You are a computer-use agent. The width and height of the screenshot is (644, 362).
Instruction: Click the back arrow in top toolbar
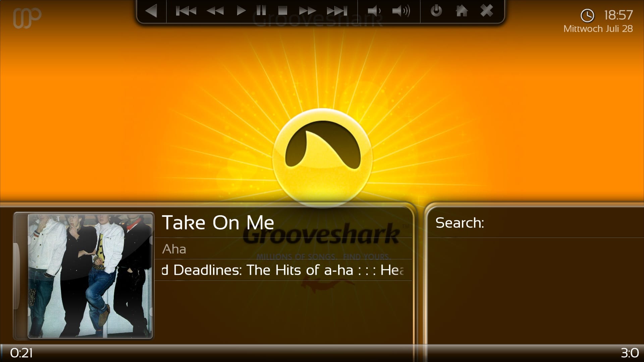[151, 11]
